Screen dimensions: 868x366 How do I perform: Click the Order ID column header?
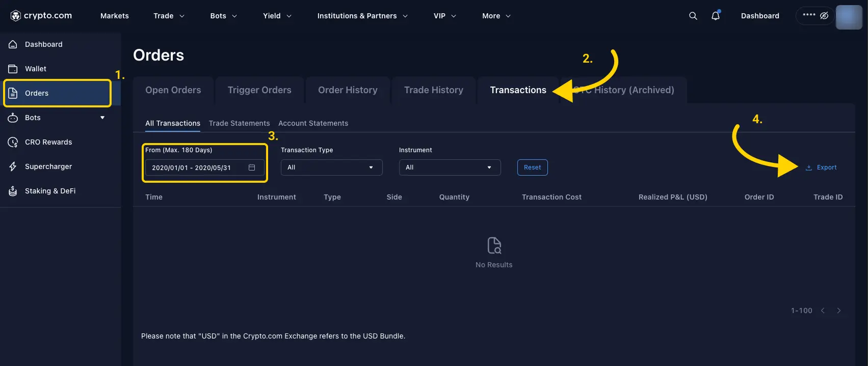759,197
